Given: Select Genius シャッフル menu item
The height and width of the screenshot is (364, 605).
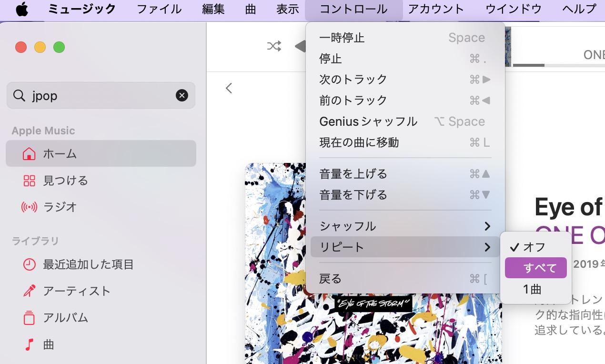Looking at the screenshot, I should 405,121.
